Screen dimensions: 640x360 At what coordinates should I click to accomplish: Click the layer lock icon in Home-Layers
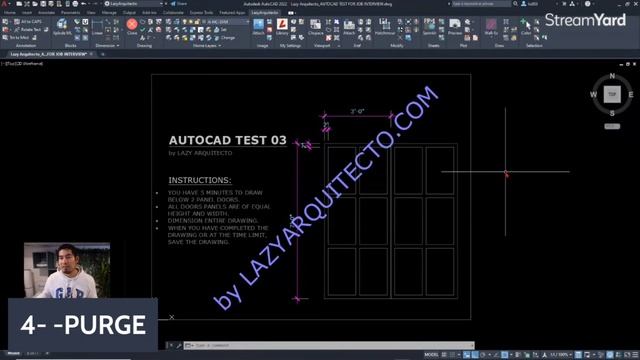(x=197, y=22)
